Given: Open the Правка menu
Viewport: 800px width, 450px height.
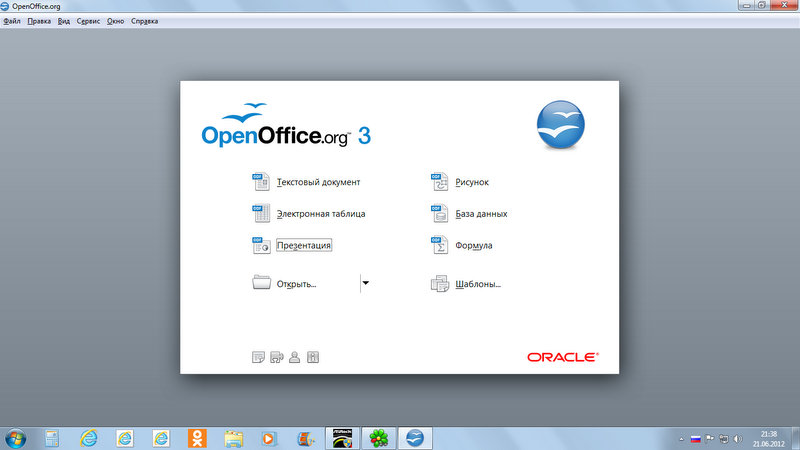Looking at the screenshot, I should pyautogui.click(x=39, y=21).
